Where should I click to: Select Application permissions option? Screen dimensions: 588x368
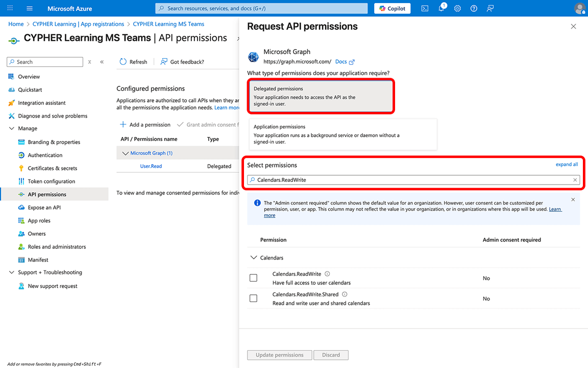343,134
